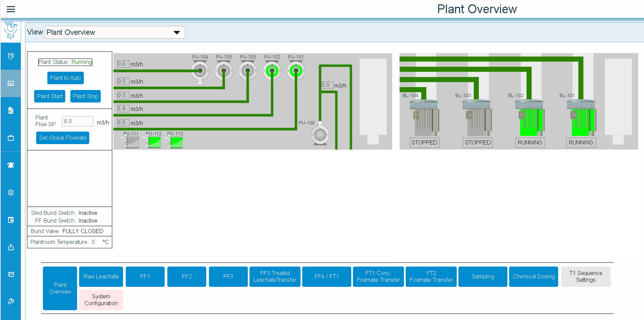Go to System Configuration page

coord(101,300)
